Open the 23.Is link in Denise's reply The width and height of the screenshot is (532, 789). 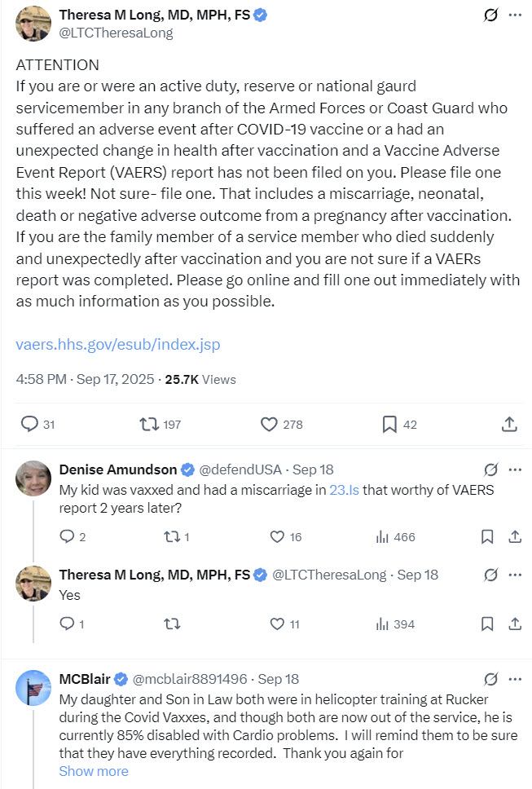pos(345,490)
